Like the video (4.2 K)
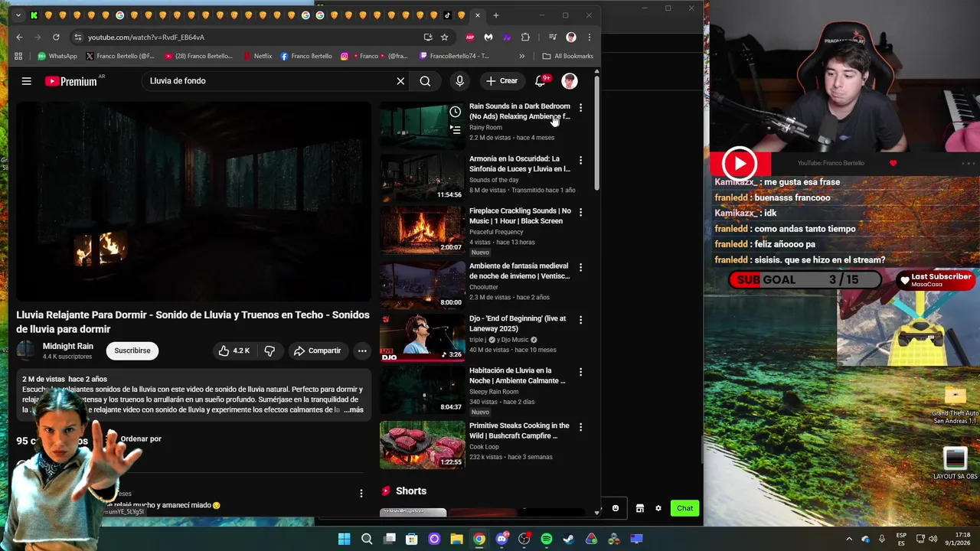 click(234, 350)
